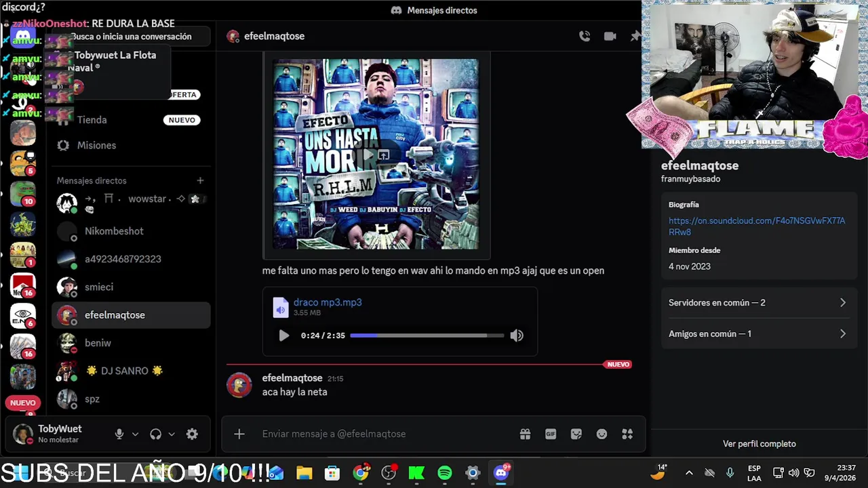
Task: Toggle deafen with the headphones icon
Action: pyautogui.click(x=156, y=434)
